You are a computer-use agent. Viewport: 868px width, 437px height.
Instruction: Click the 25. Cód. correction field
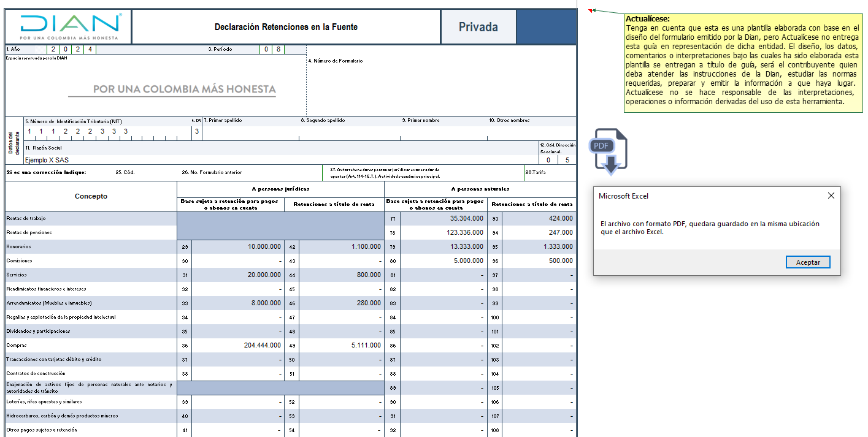[x=125, y=172]
